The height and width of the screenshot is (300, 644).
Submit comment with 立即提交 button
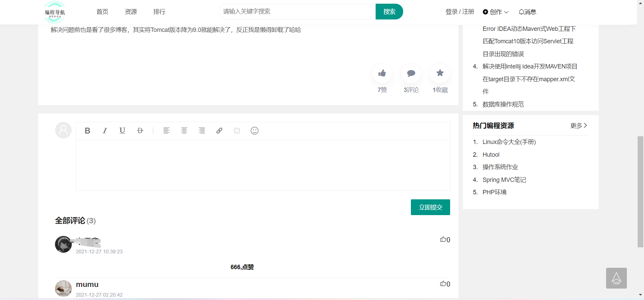[430, 207]
